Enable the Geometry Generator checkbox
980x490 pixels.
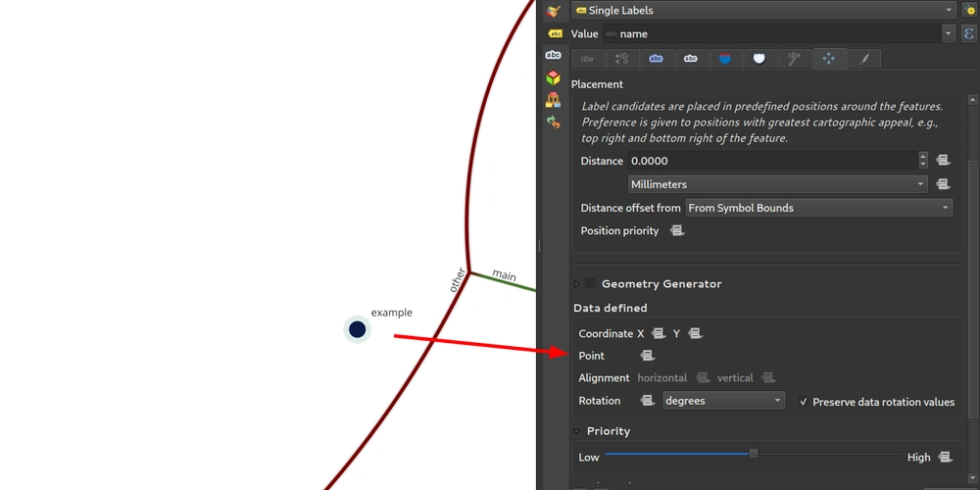pyautogui.click(x=590, y=283)
